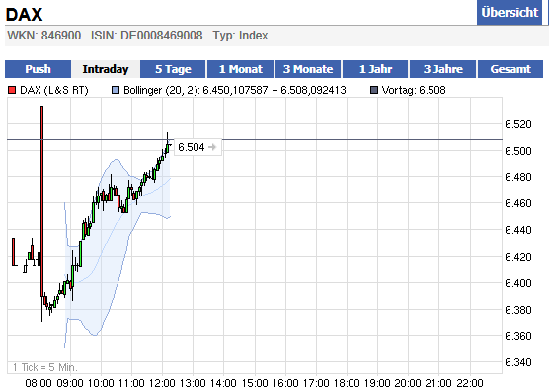Click the DAX (L&S RT) legend label
549x392 pixels.
[x=54, y=90]
